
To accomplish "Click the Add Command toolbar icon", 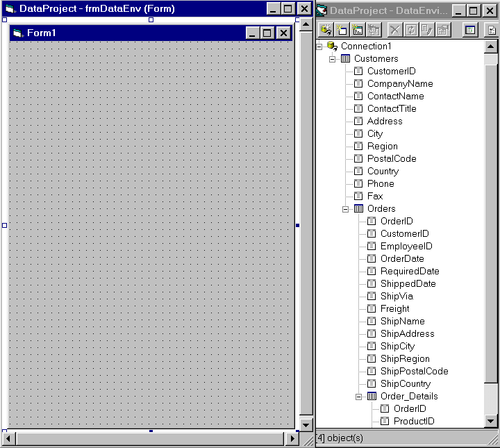I will [x=342, y=31].
